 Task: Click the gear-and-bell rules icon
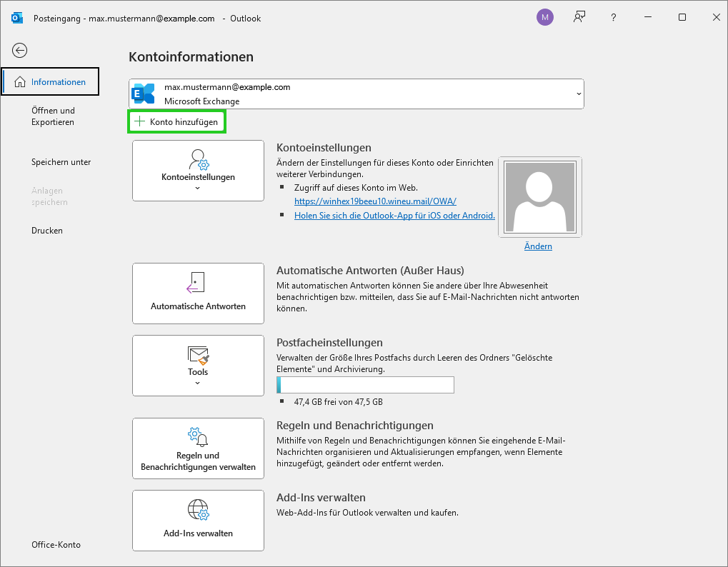[x=198, y=436]
